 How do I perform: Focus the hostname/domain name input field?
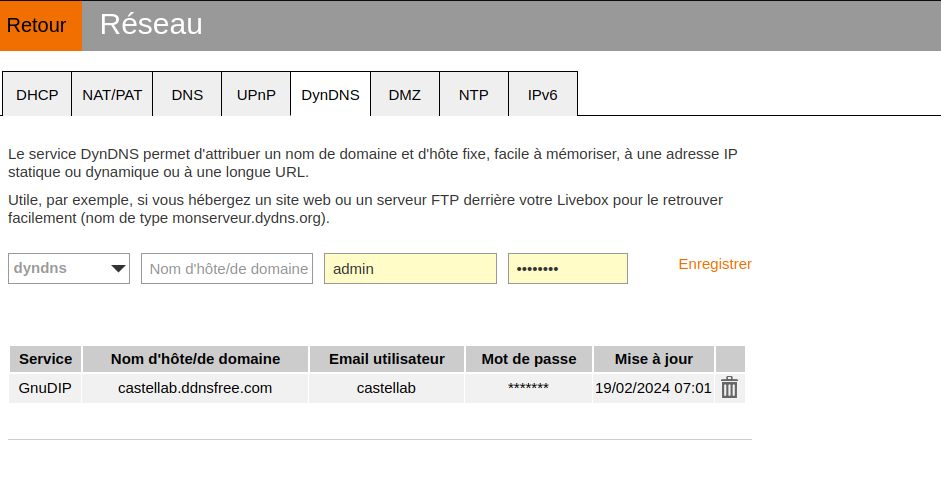point(227,268)
